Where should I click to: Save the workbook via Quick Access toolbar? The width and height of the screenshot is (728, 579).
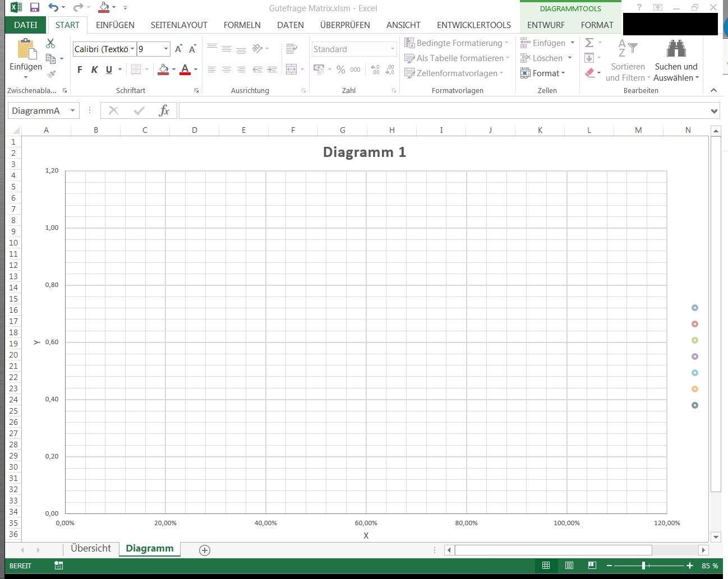pyautogui.click(x=34, y=7)
